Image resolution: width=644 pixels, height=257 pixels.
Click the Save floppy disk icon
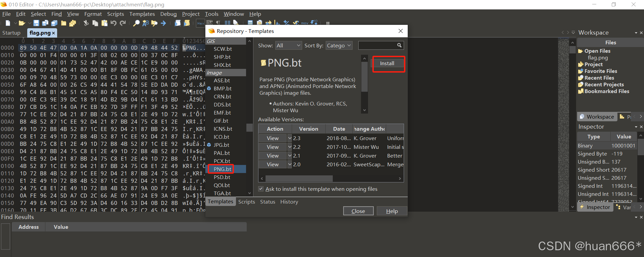(36, 23)
